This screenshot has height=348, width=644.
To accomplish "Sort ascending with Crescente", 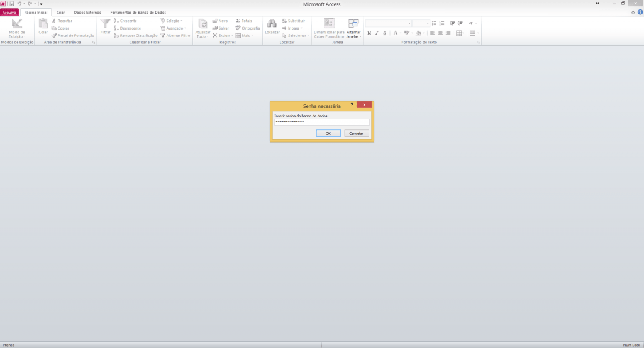I will pyautogui.click(x=125, y=21).
